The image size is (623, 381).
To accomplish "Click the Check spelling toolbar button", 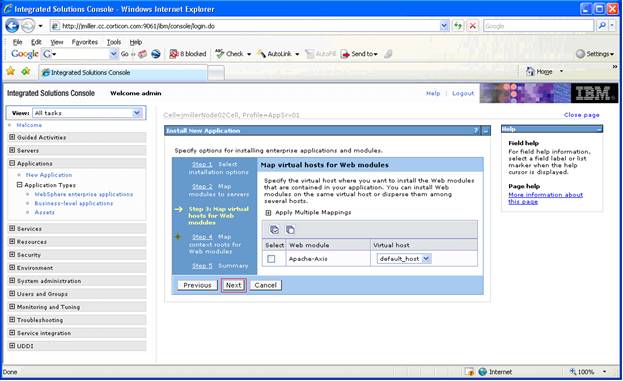I will (x=233, y=54).
